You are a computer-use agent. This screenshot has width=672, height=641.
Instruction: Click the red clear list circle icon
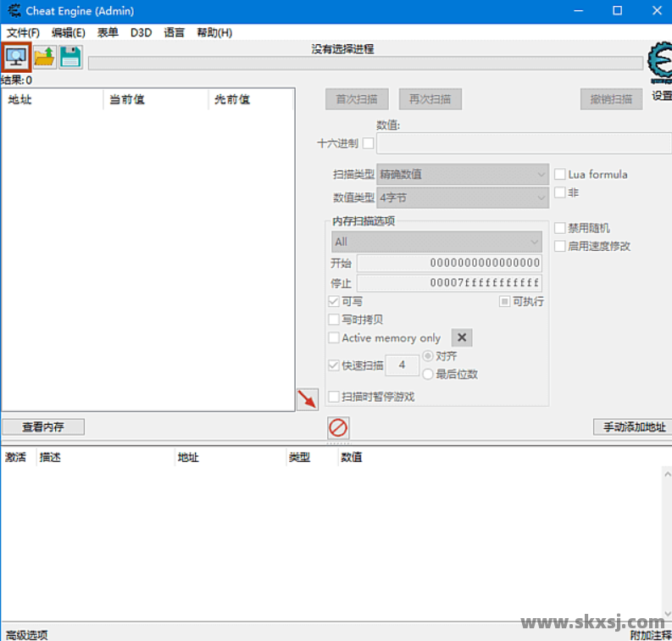pyautogui.click(x=338, y=427)
